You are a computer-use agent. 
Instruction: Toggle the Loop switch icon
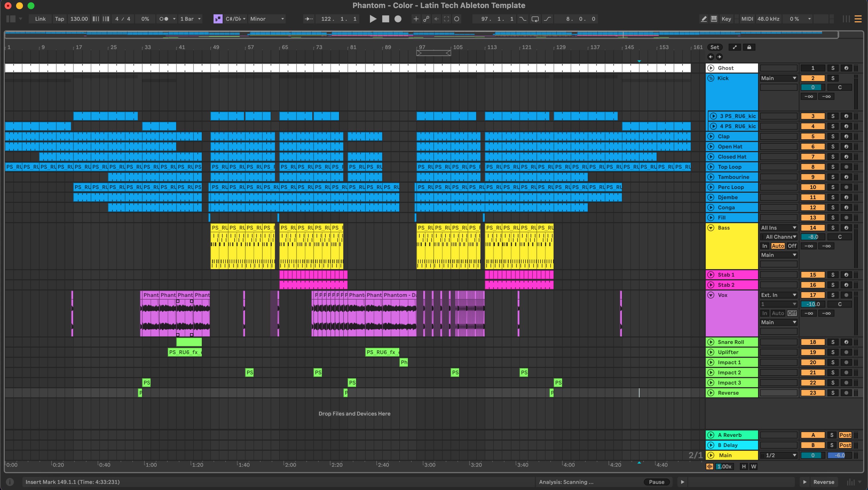535,19
